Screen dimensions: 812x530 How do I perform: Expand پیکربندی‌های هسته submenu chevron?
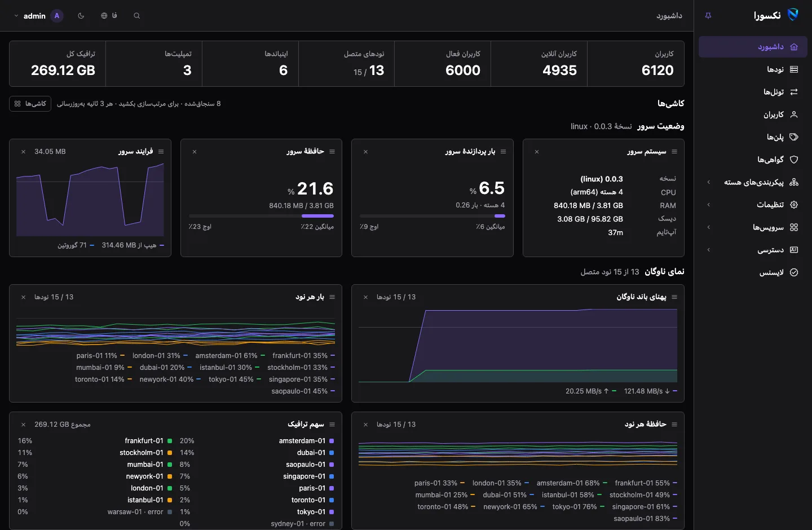(709, 182)
